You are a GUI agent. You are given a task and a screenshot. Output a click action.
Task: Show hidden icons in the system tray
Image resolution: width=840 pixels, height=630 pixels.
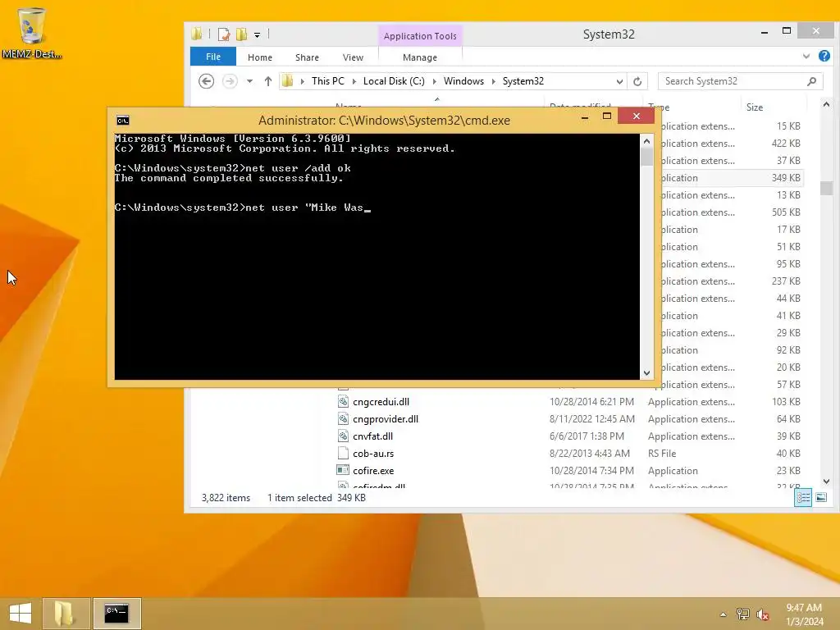tap(723, 614)
